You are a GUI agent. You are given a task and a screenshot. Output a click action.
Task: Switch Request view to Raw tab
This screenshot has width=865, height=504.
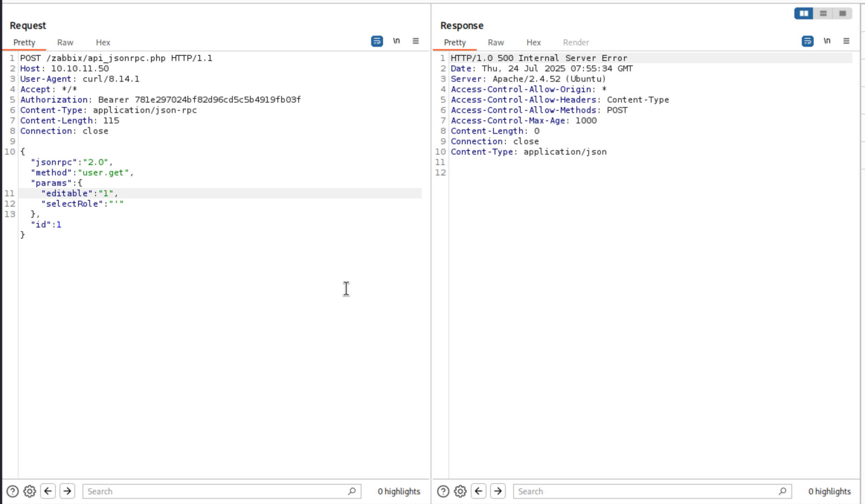65,42
